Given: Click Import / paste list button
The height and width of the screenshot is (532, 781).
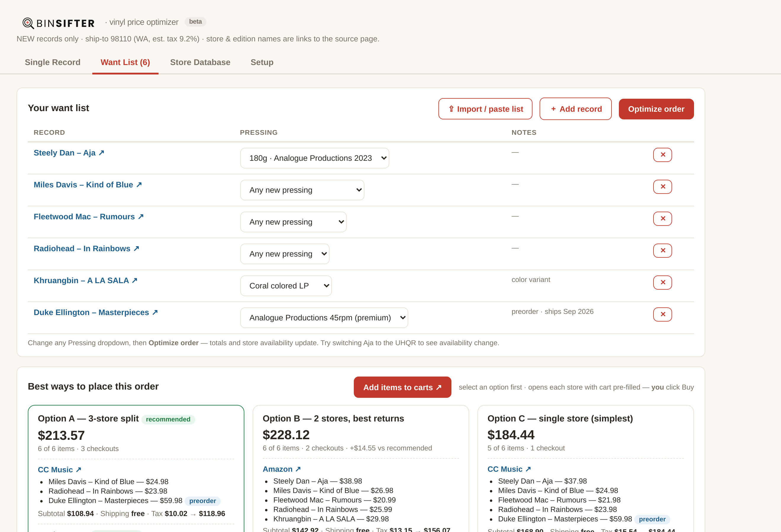Looking at the screenshot, I should (485, 109).
